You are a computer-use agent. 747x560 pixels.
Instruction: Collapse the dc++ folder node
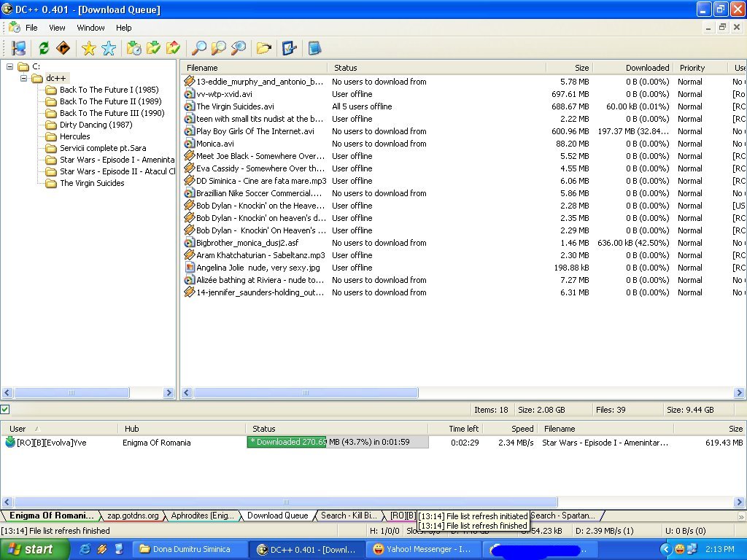(23, 79)
